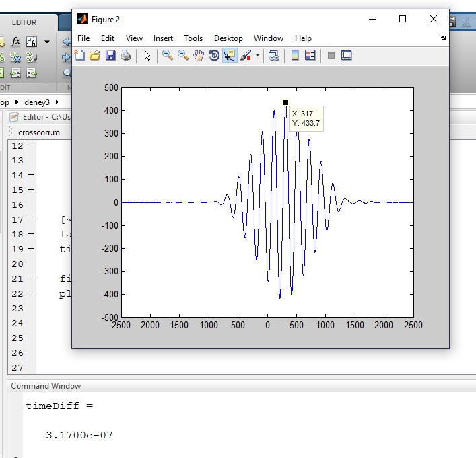Save the figure with floppy disk icon
This screenshot has width=476, height=458.
pyautogui.click(x=110, y=56)
